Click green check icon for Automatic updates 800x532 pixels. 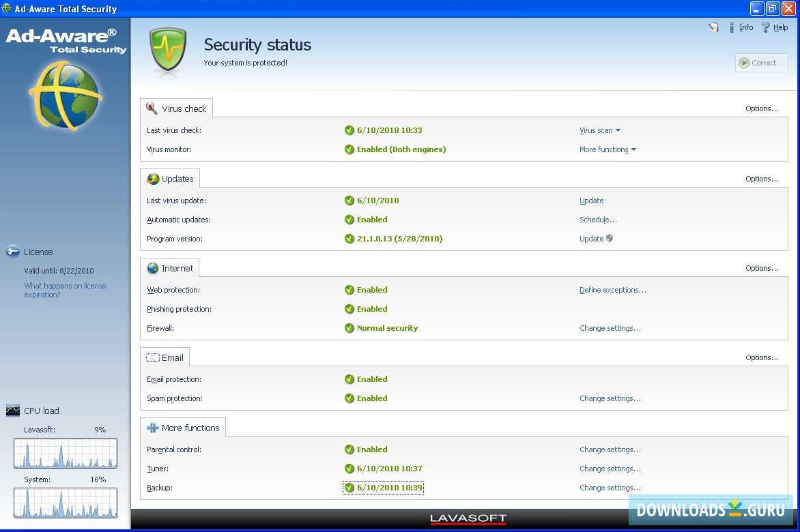click(x=349, y=220)
